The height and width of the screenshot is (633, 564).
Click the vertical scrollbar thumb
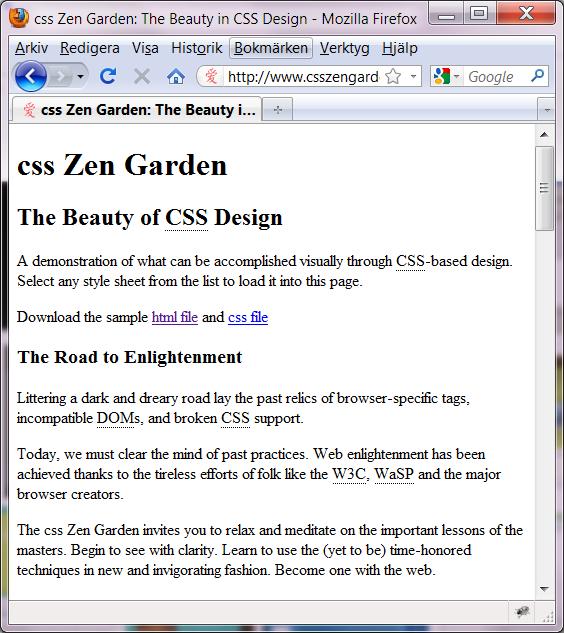[544, 188]
